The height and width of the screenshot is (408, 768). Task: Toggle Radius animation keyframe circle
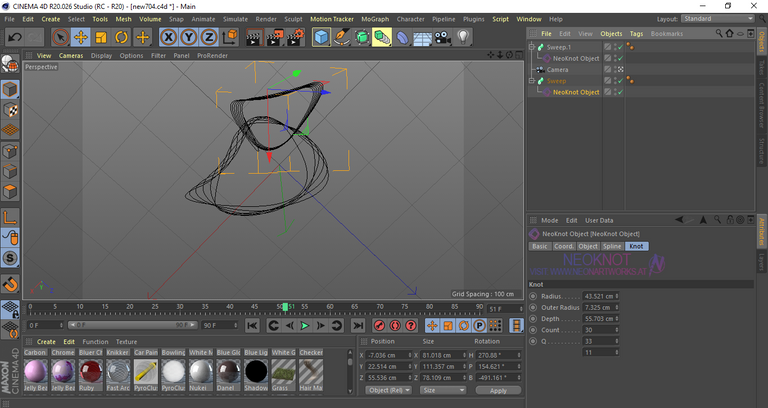533,296
